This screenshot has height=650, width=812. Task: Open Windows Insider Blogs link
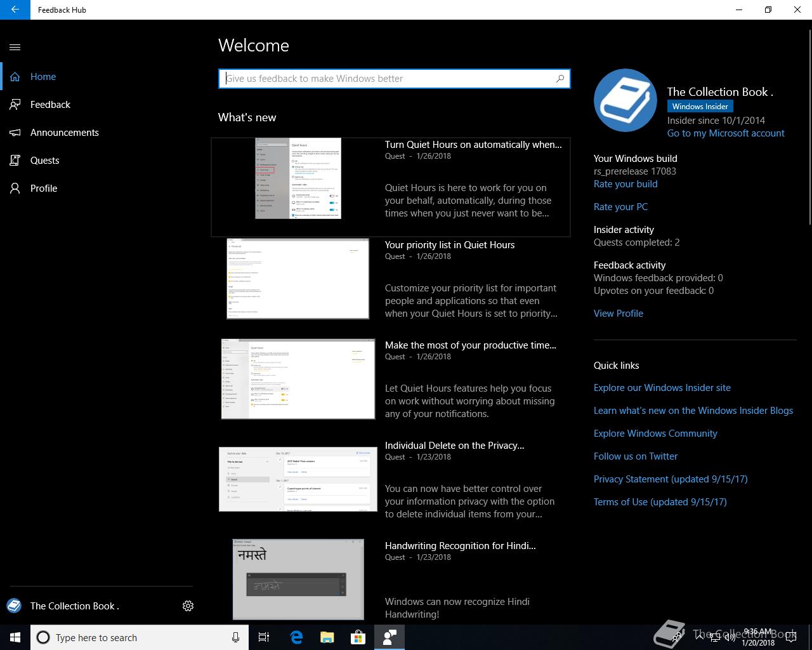[693, 411]
